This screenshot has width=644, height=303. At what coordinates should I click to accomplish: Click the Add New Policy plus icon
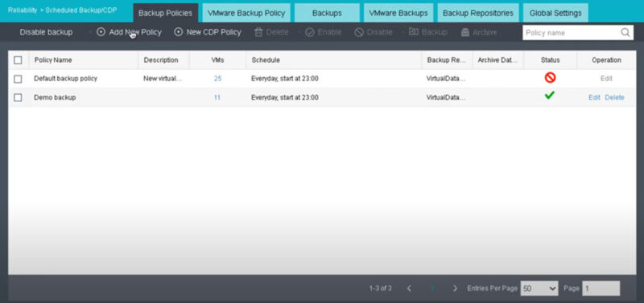point(101,32)
